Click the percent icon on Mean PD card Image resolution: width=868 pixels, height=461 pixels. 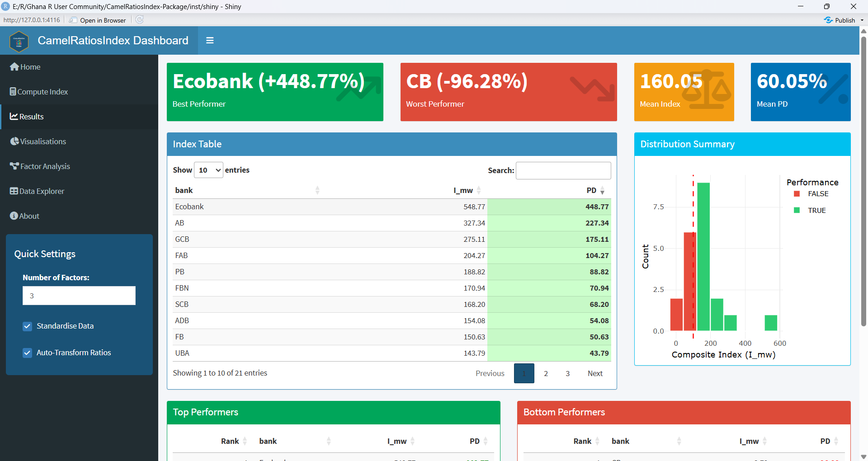click(x=833, y=89)
